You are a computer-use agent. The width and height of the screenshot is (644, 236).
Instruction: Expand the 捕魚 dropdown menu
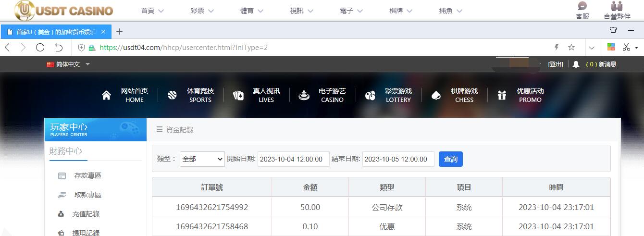pos(451,11)
